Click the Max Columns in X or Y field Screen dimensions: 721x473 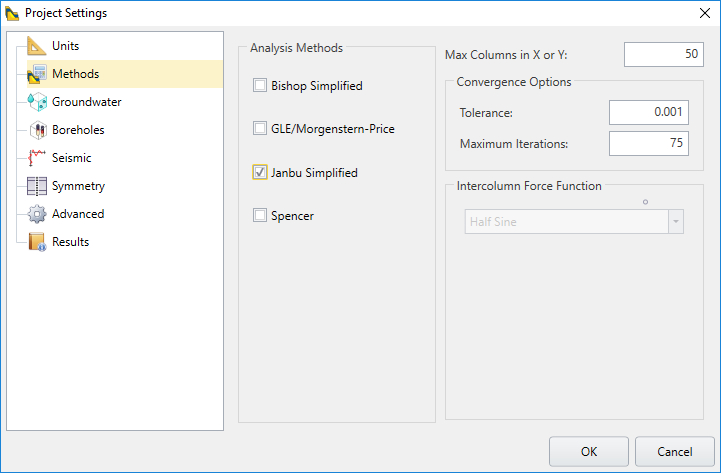[664, 54]
